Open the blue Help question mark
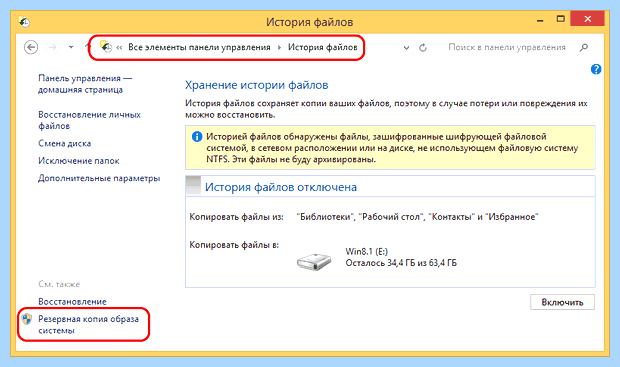 coord(596,69)
